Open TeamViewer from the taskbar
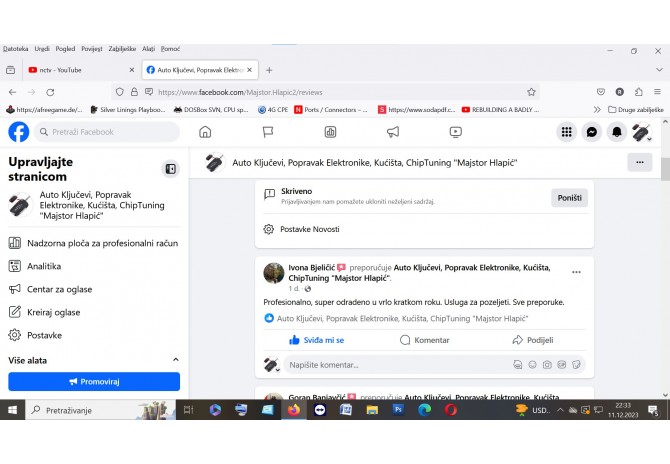The width and height of the screenshot is (670, 464). coord(320,410)
